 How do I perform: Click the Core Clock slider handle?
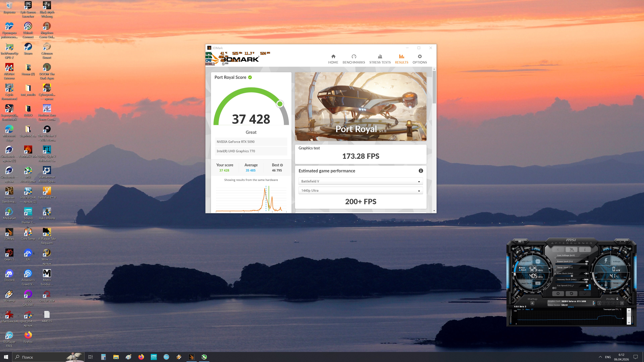tap(572, 276)
